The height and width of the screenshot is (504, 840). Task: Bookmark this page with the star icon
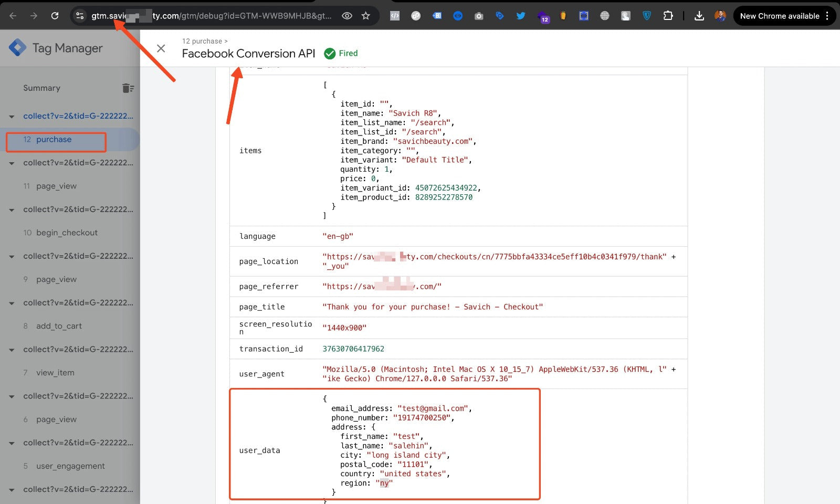366,16
